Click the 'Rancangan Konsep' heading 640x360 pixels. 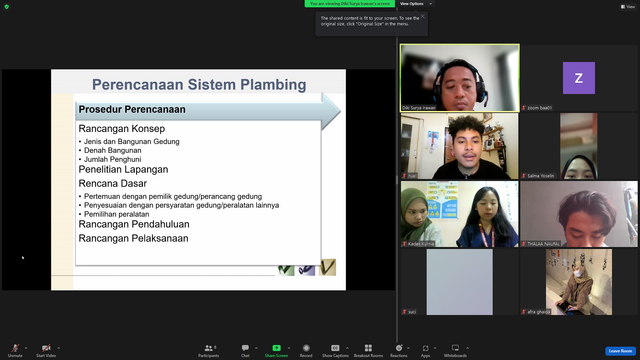tap(122, 129)
